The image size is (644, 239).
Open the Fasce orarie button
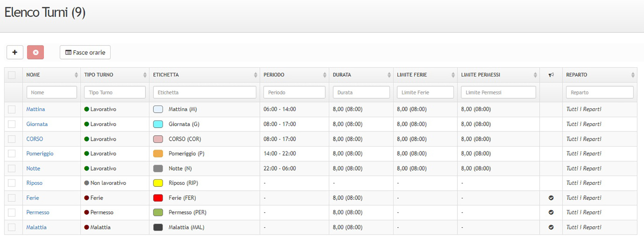tap(85, 52)
